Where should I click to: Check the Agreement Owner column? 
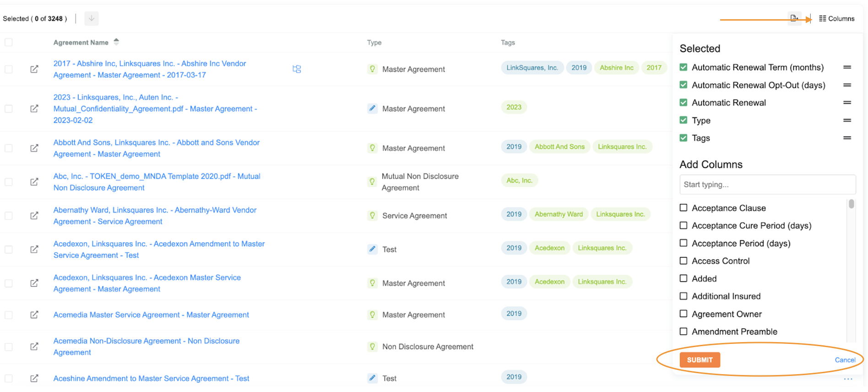[684, 314]
